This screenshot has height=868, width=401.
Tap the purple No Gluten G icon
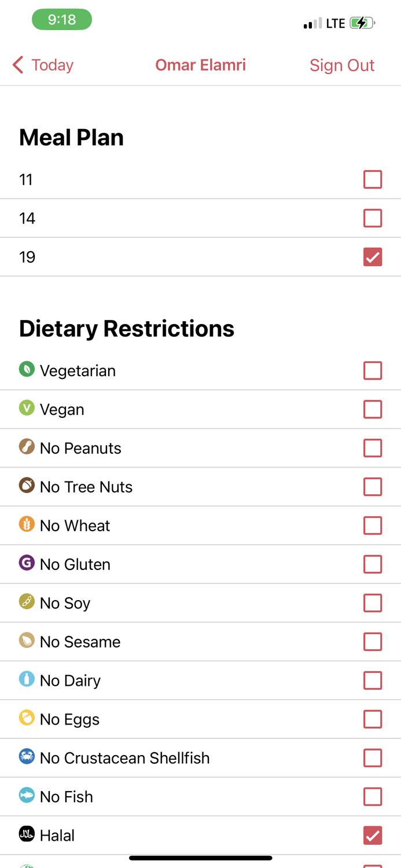[27, 563]
